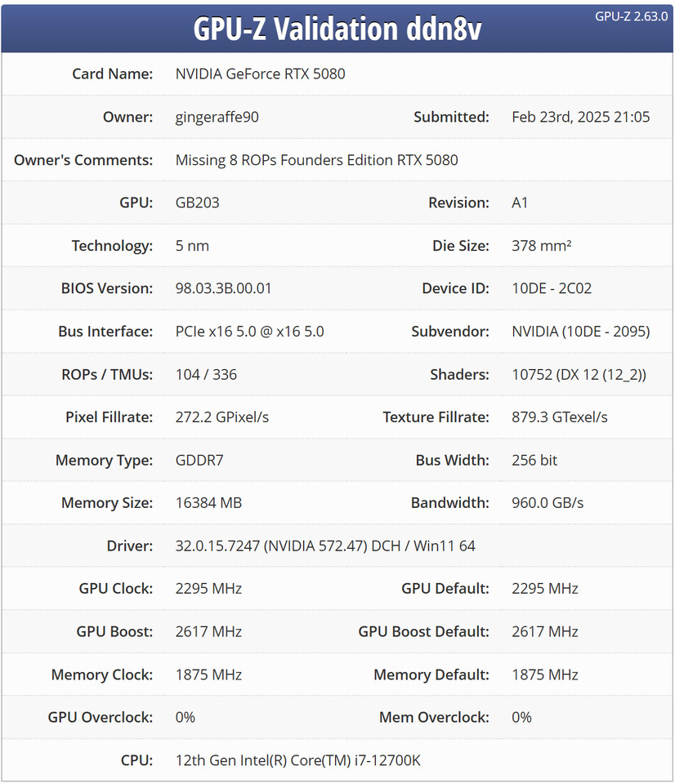Viewport: 675px width, 784px height.
Task: Select the owner name gingeraffe90
Action: (x=217, y=117)
